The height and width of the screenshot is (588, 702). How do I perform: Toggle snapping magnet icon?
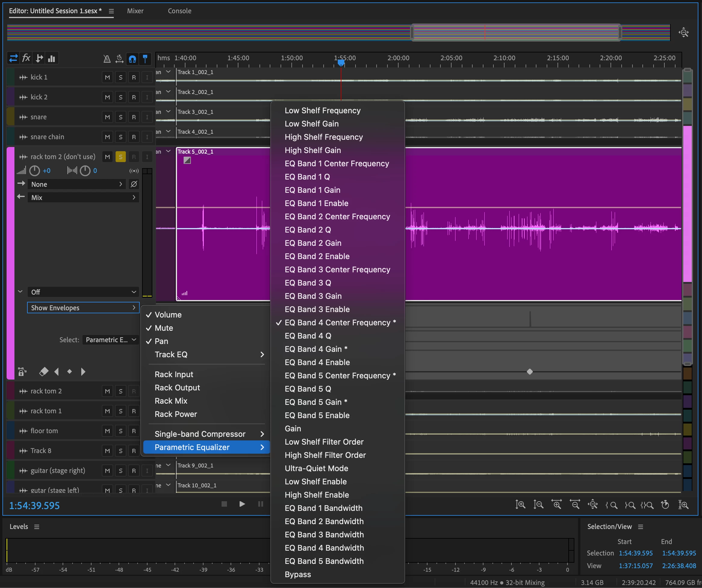coord(132,59)
